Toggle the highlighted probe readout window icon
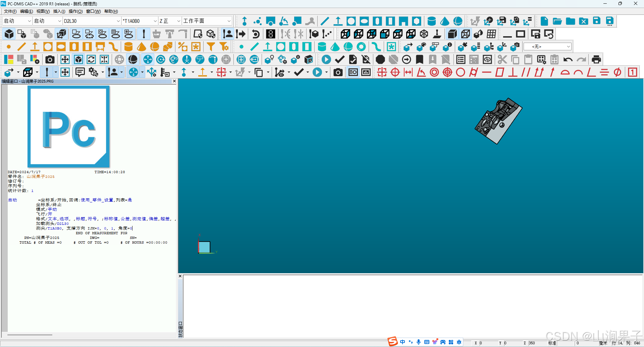Screen dimensions: 644x347 click(353, 72)
